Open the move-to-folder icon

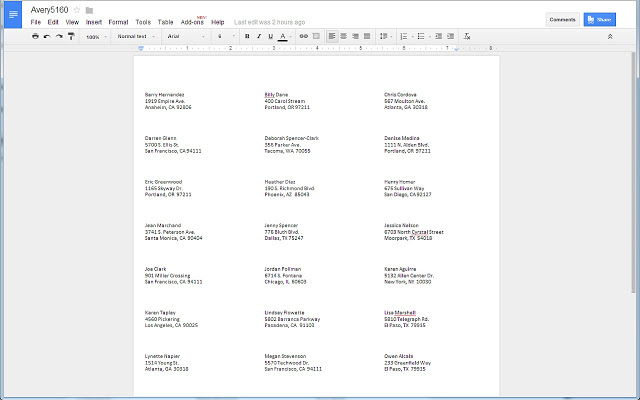pyautogui.click(x=89, y=10)
